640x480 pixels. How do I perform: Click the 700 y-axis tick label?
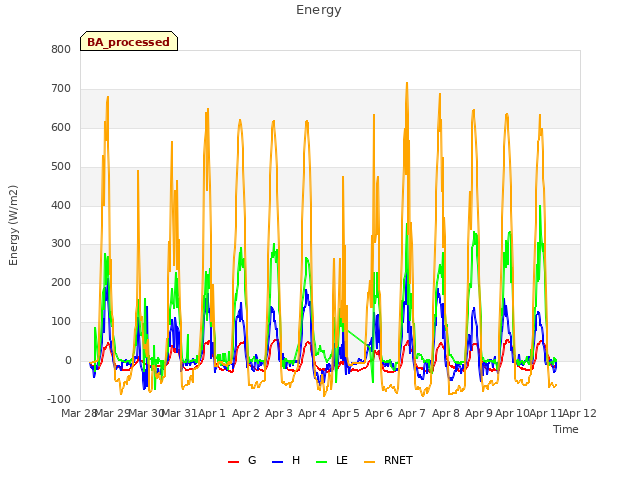pos(61,89)
